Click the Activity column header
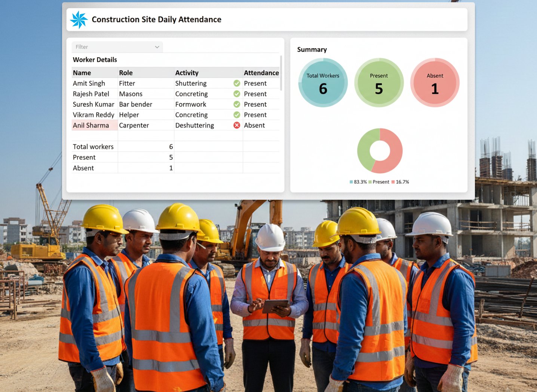Viewport: 537px width, 392px height. coord(187,73)
